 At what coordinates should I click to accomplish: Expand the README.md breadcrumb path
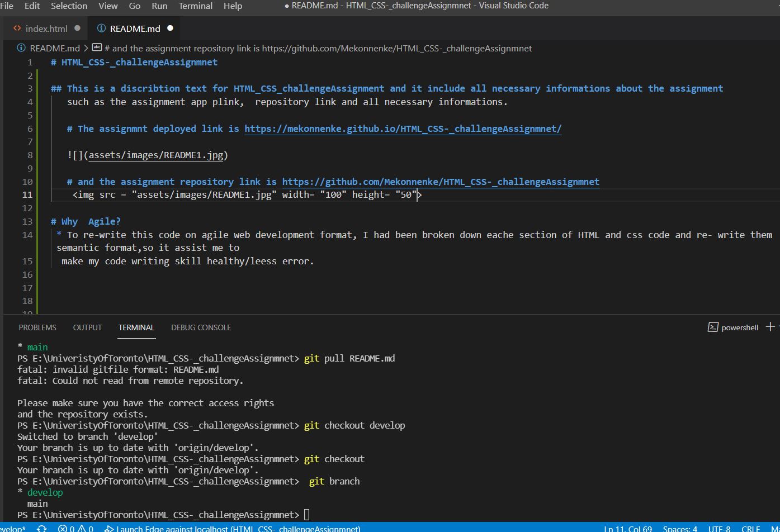point(54,48)
